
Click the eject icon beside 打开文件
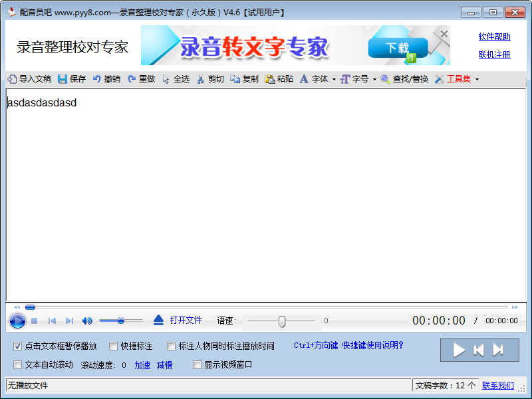tap(158, 320)
